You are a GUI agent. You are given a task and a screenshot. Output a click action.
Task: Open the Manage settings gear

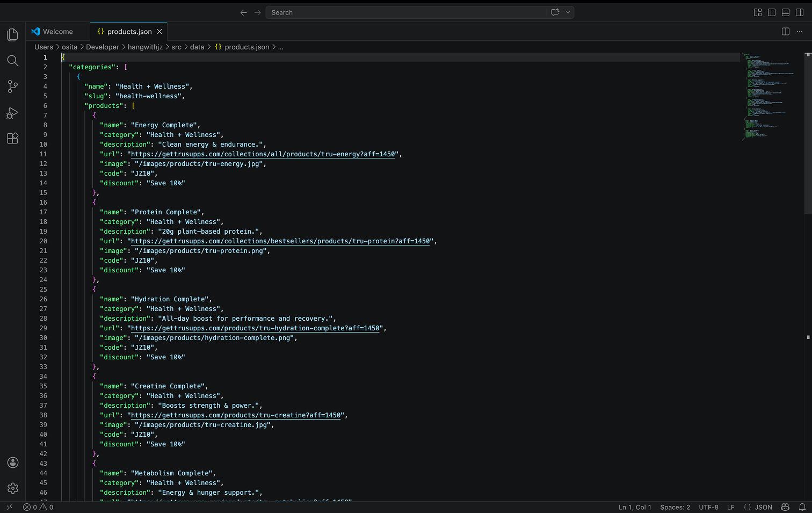point(12,488)
